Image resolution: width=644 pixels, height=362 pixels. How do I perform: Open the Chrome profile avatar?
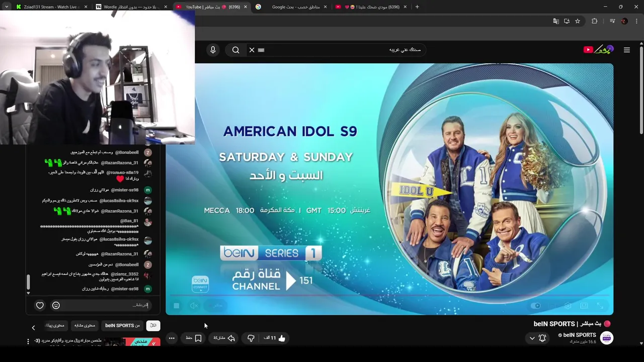click(x=624, y=21)
